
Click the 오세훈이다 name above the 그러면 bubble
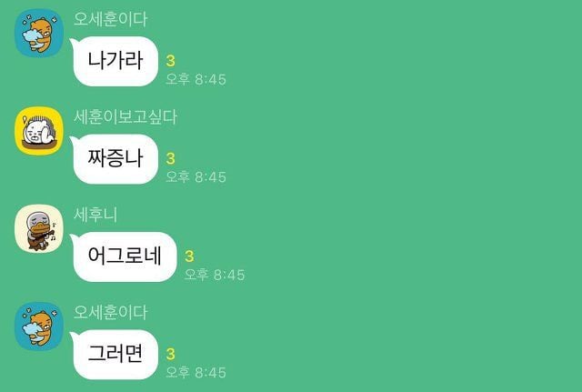point(110,312)
